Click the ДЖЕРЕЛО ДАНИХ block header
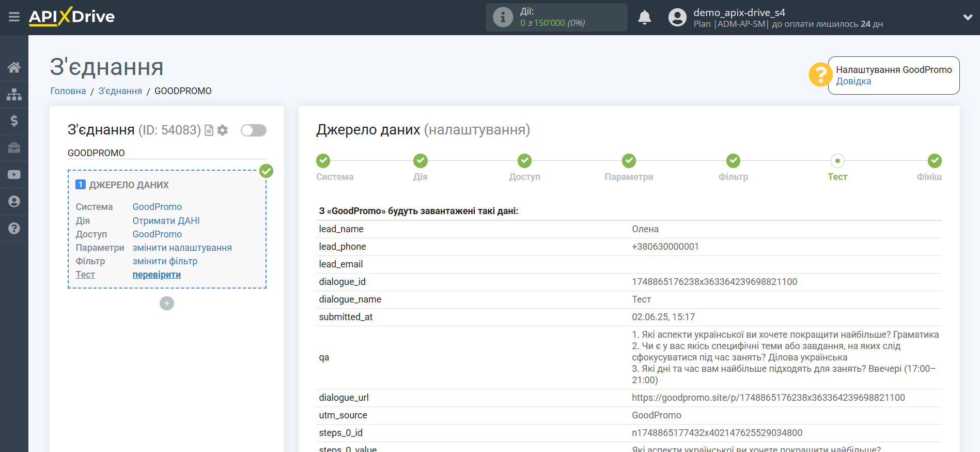The width and height of the screenshot is (980, 452). 129,185
